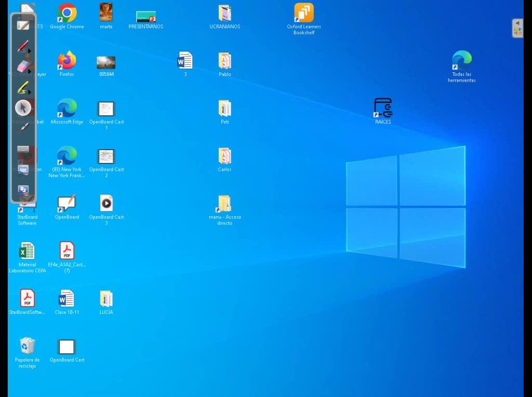Select manu - Acceso directo folder shortcut

click(224, 210)
